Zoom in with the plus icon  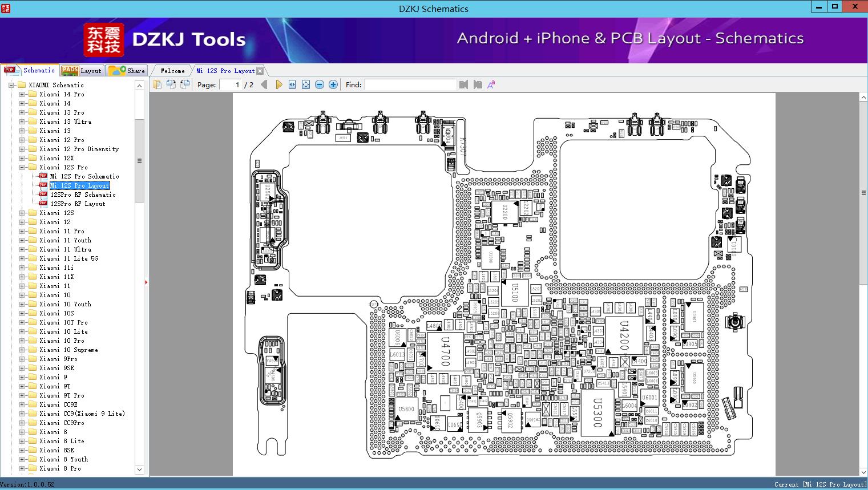click(x=333, y=84)
